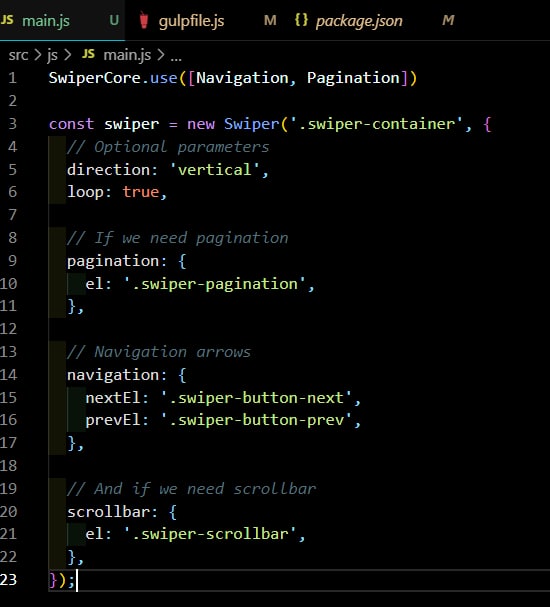Click the nextEl property on line 15
550x607 pixels.
coord(113,398)
